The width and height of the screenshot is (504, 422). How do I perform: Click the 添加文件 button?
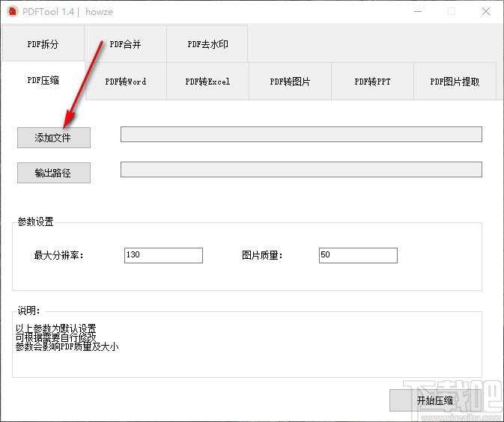click(54, 138)
